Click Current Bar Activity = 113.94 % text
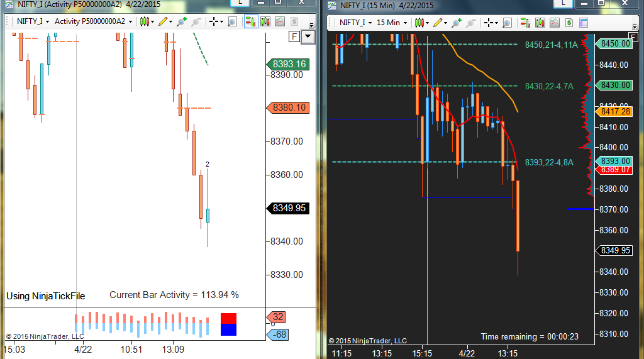The width and height of the screenshot is (644, 359). tap(174, 295)
